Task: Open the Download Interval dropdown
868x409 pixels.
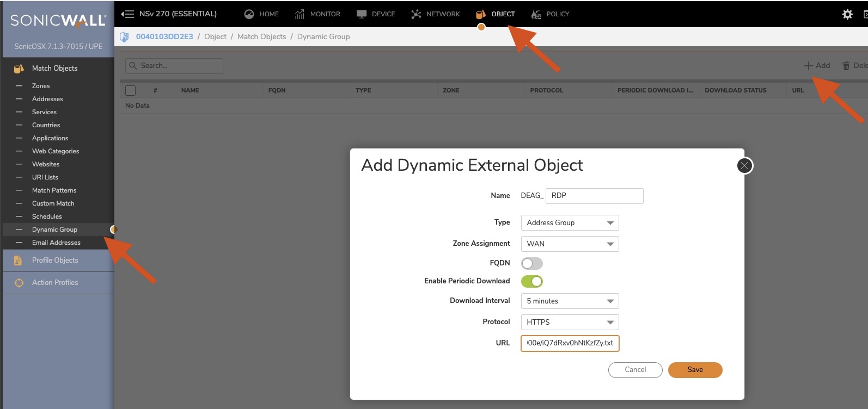Action: click(x=570, y=301)
